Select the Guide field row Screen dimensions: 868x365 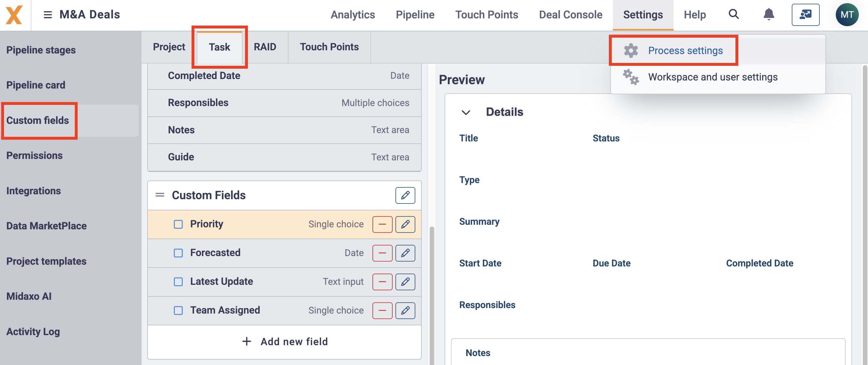click(284, 157)
